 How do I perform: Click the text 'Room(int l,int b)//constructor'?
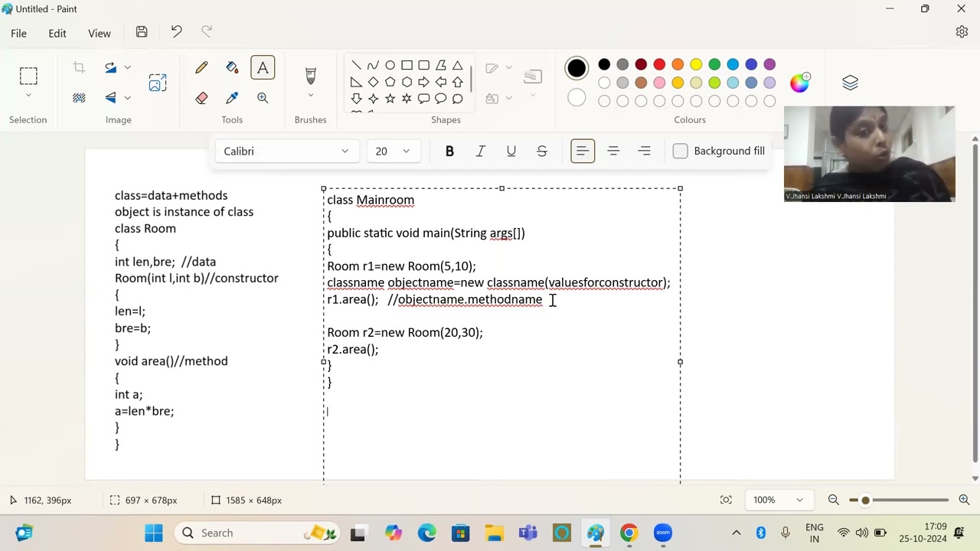[197, 279]
